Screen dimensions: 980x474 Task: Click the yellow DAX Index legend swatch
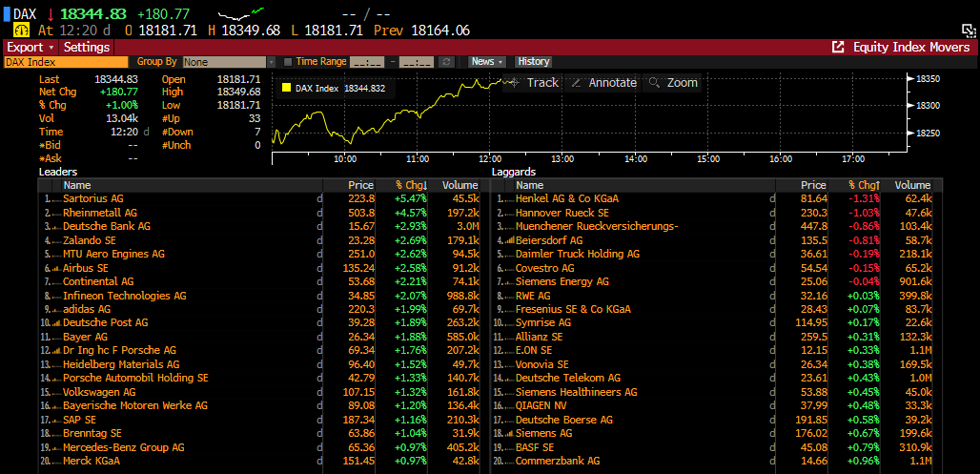285,88
